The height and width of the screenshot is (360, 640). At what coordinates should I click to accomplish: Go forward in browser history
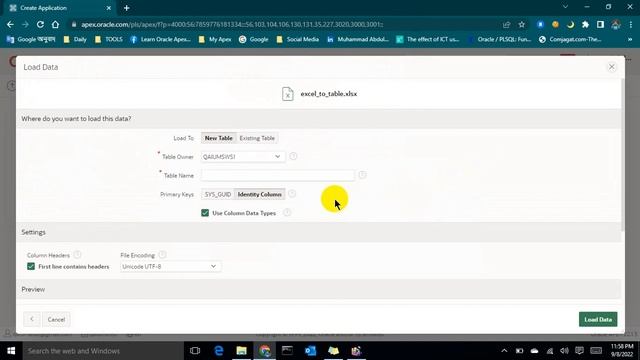[25, 24]
